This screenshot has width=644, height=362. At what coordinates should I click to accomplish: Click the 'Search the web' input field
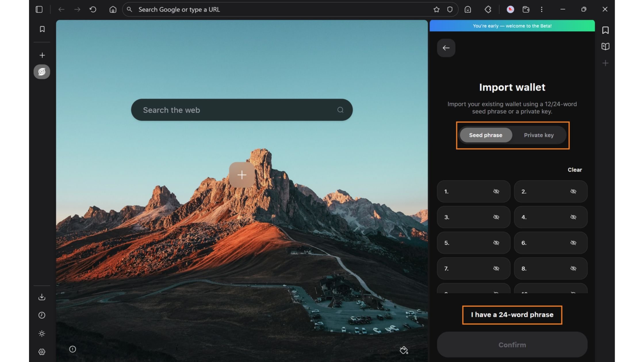pyautogui.click(x=242, y=110)
